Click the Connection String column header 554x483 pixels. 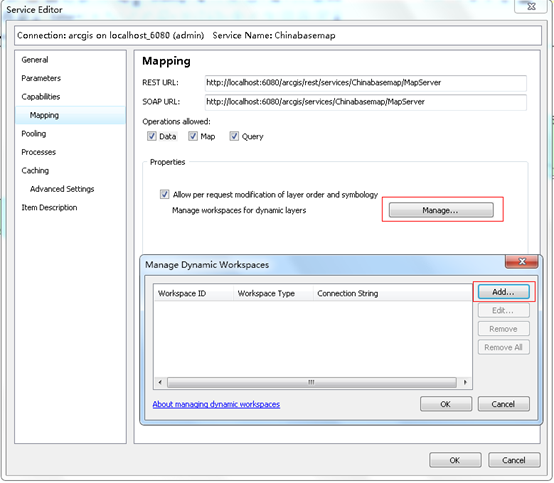[393, 293]
